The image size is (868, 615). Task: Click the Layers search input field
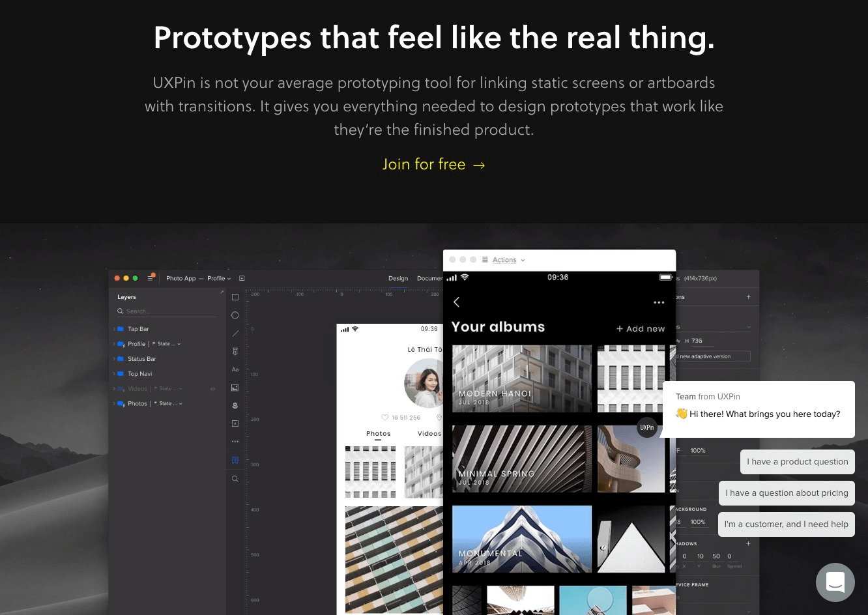point(167,311)
